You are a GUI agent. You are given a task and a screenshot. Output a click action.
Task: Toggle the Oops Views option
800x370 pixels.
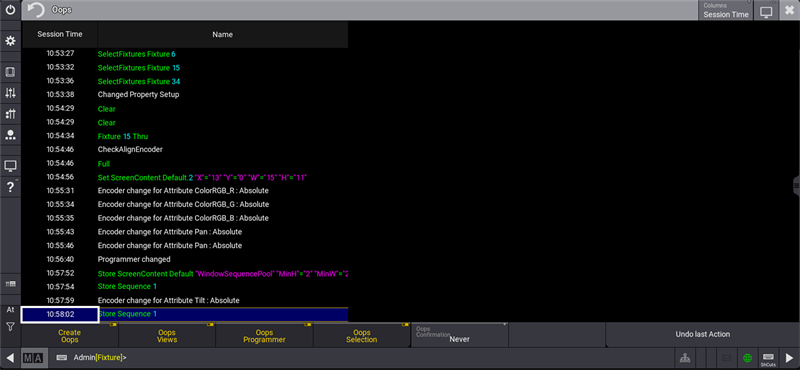pyautogui.click(x=167, y=336)
